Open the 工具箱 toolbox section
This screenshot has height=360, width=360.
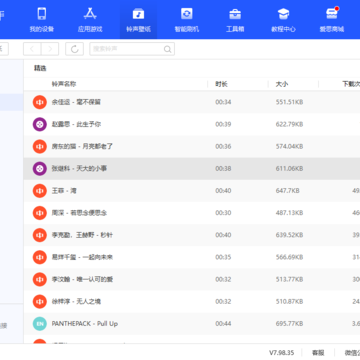point(235,20)
